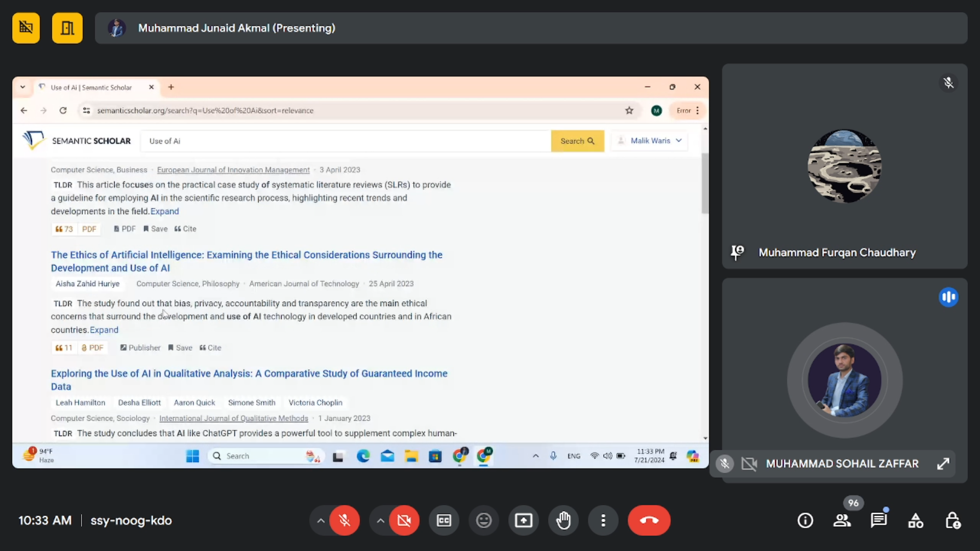The width and height of the screenshot is (980, 551).
Task: Open meeting details info icon
Action: (x=805, y=520)
